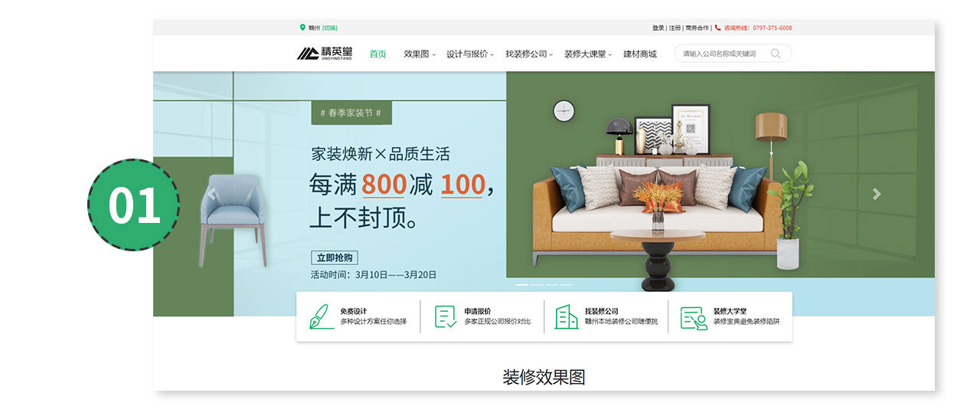Image resolution: width=980 pixels, height=416 pixels.
Task: Select the first carousel indicator dash
Action: [x=521, y=285]
